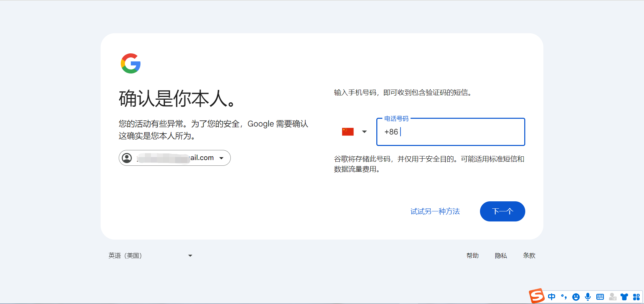
Task: Choose 试试另一种方法 to try another method
Action: [x=435, y=211]
